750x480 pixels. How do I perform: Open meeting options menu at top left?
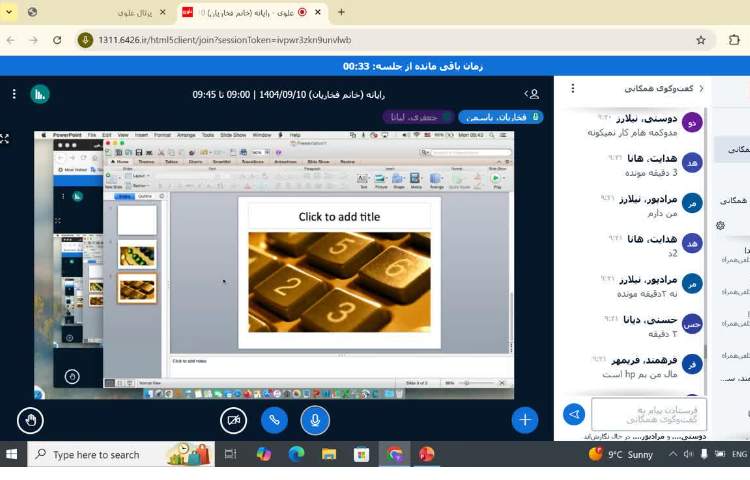tap(13, 94)
